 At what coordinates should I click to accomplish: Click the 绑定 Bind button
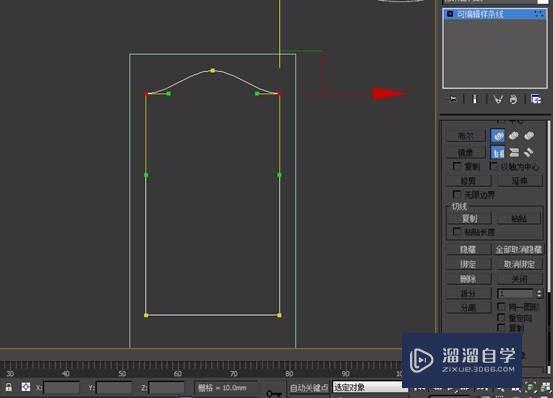(x=468, y=264)
